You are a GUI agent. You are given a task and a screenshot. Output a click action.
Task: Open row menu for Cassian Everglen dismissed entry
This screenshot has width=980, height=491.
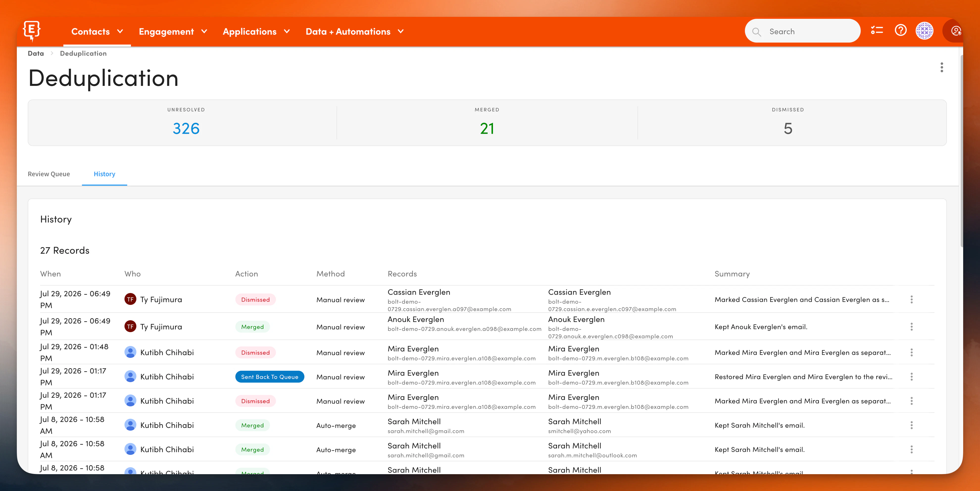[x=911, y=300]
